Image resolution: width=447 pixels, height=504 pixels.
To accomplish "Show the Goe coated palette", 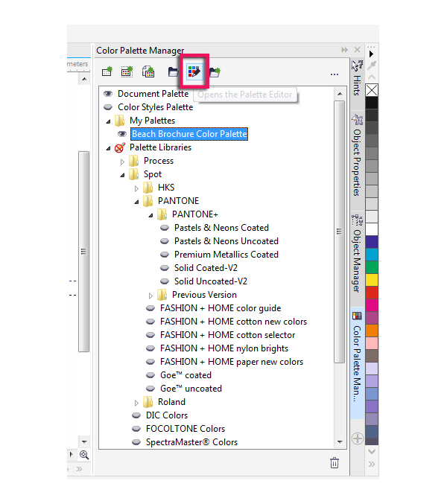I will (150, 374).
